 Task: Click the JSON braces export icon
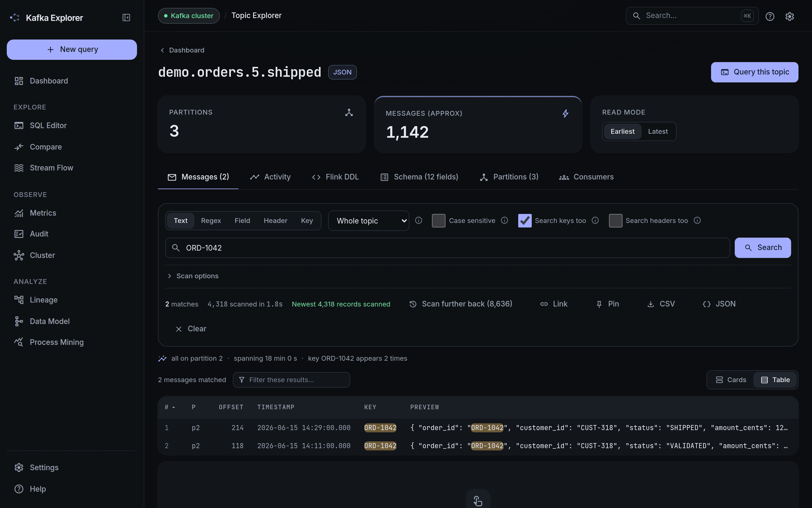(x=706, y=304)
